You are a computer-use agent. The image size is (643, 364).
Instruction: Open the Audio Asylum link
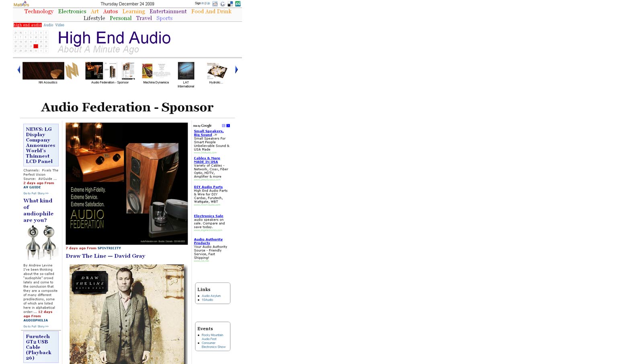(x=211, y=296)
